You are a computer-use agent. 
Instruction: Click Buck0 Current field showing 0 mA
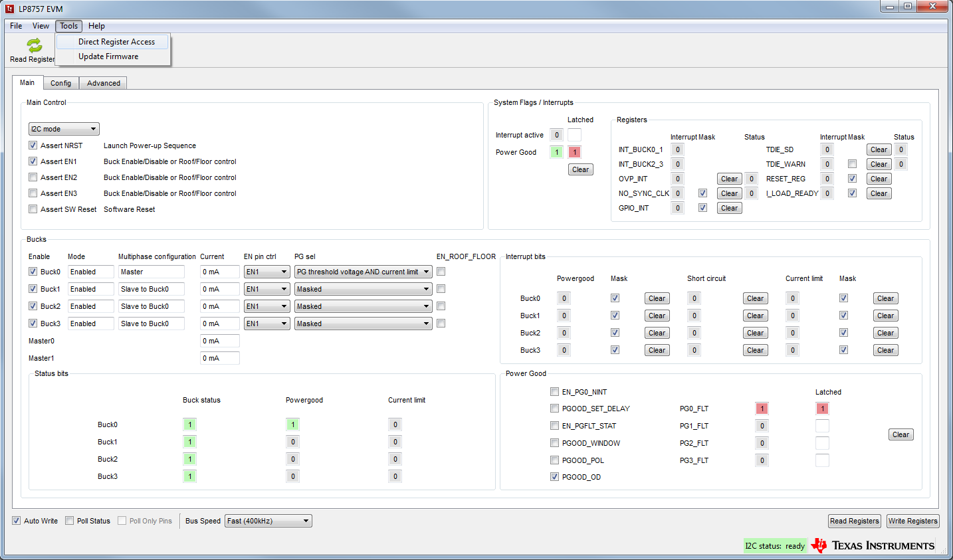(x=220, y=272)
